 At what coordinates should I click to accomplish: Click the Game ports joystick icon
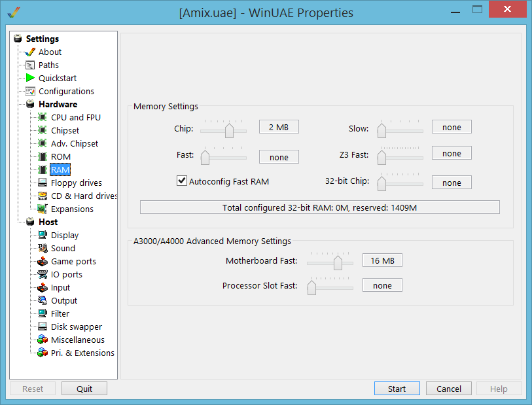coord(43,262)
